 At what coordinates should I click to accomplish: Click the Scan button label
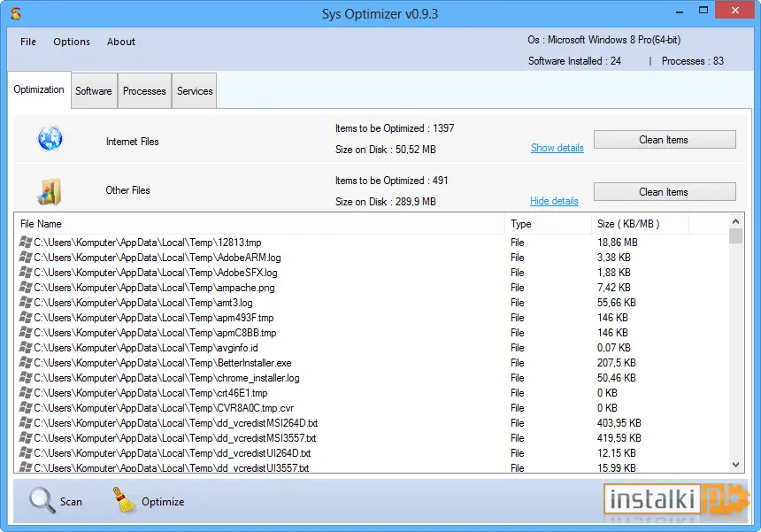[x=71, y=501]
